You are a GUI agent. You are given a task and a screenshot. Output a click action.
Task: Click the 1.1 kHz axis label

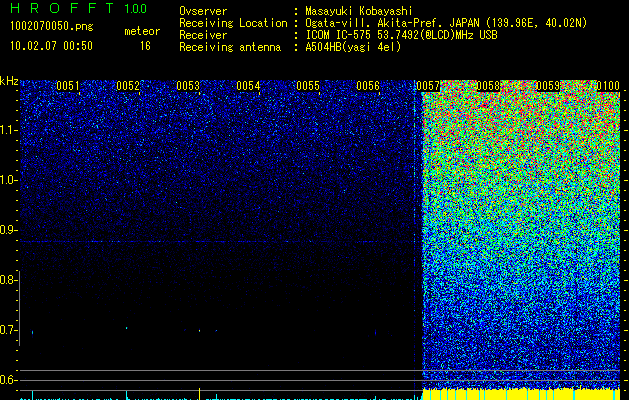click(x=8, y=130)
